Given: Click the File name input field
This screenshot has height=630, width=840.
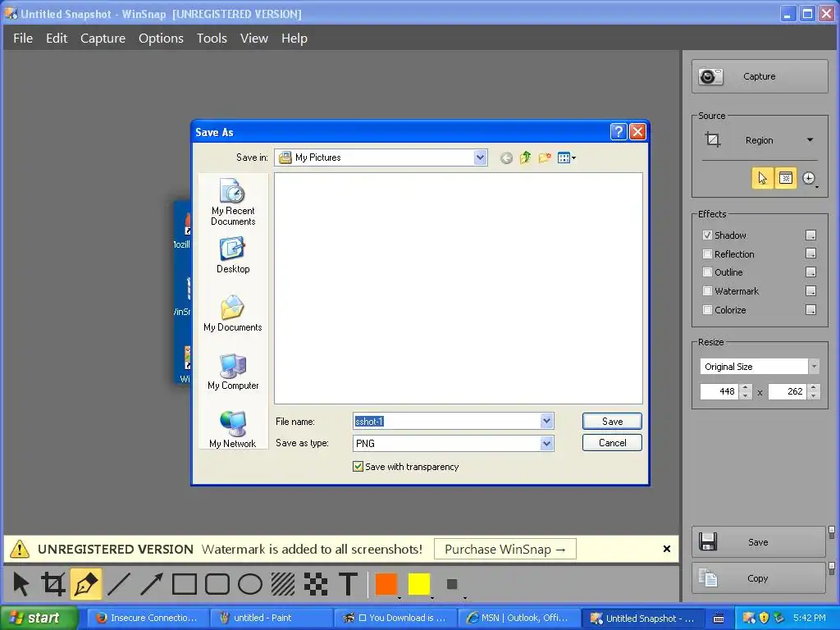Looking at the screenshot, I should 447,421.
